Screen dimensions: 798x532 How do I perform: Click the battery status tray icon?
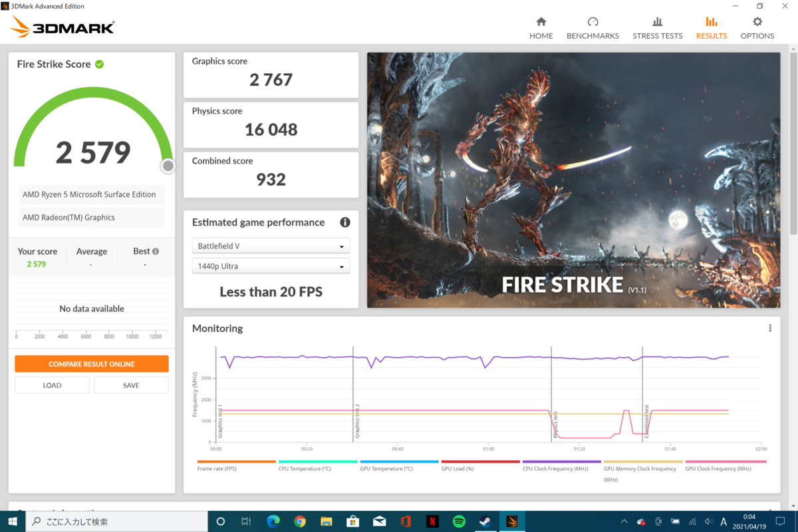tap(676, 522)
